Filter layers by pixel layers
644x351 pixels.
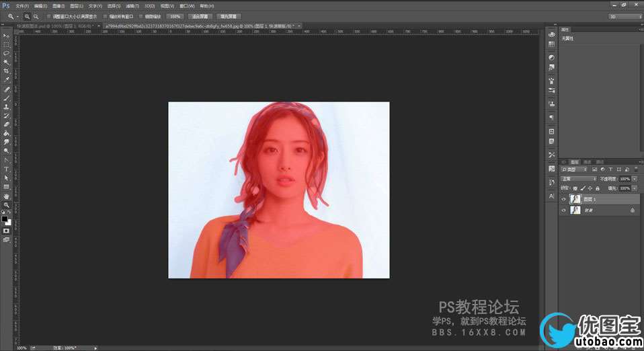click(594, 169)
